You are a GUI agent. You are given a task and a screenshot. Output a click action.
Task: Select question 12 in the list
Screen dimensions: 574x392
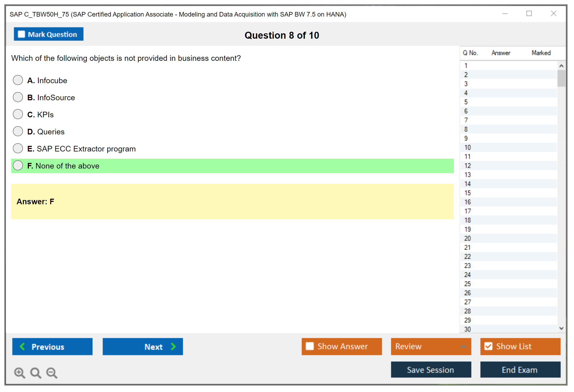468,166
